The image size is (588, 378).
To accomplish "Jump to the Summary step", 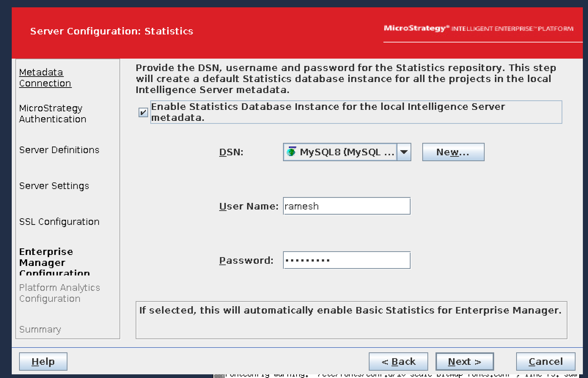I will pos(40,330).
